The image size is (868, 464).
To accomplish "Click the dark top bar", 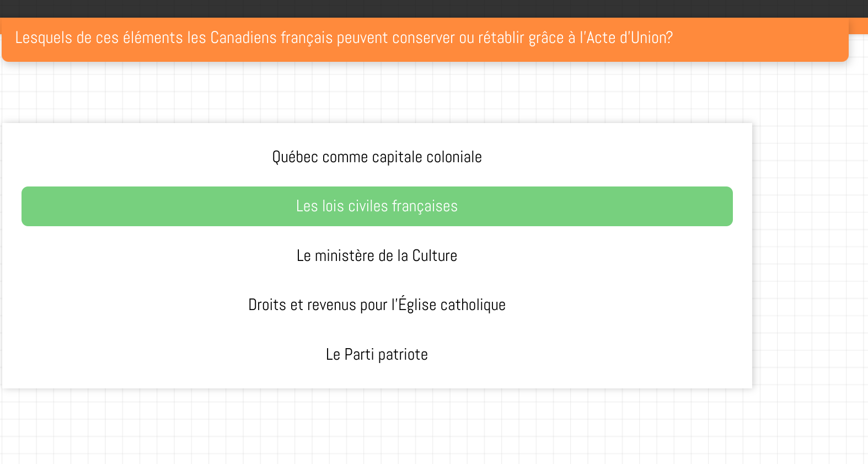I will [x=434, y=8].
